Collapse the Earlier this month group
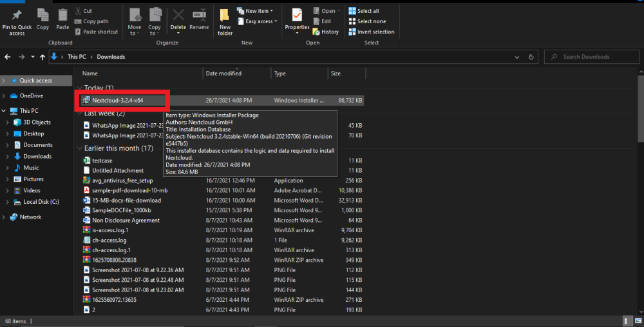The image size is (644, 327). coord(80,148)
